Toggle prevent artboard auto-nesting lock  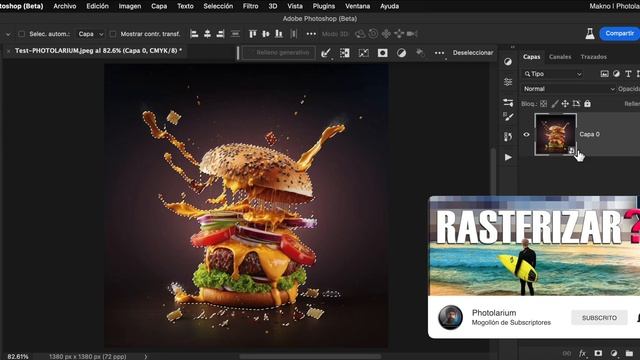[x=576, y=104]
